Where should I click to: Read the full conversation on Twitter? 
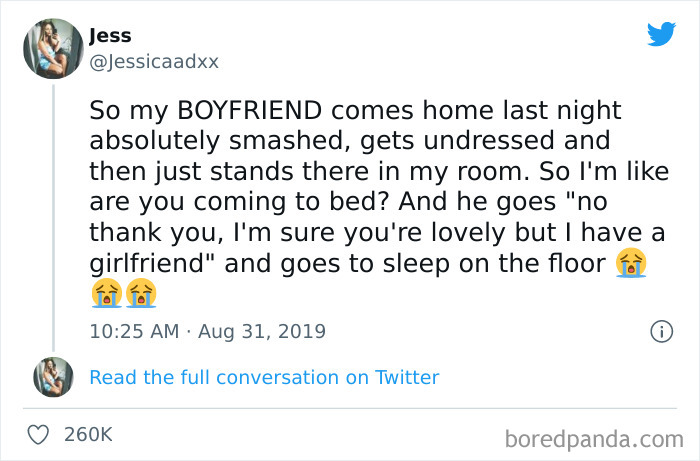(x=264, y=377)
